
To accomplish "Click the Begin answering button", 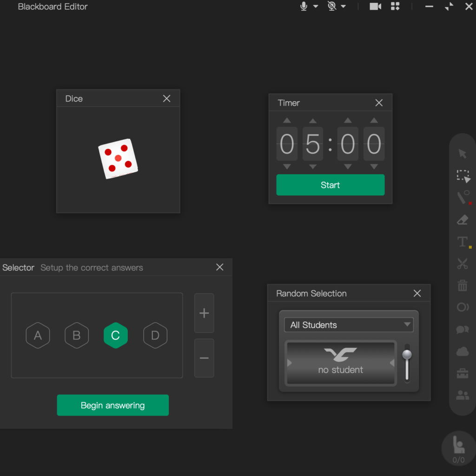I will coord(112,405).
